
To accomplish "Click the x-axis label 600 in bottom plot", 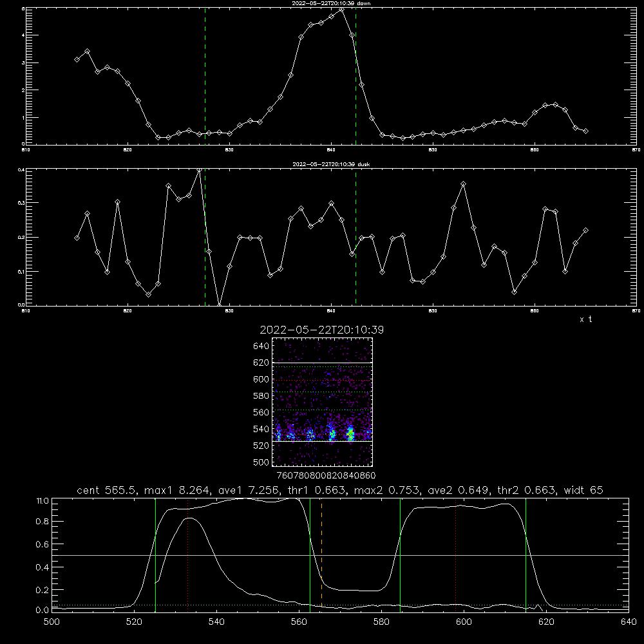I will 464,622.
